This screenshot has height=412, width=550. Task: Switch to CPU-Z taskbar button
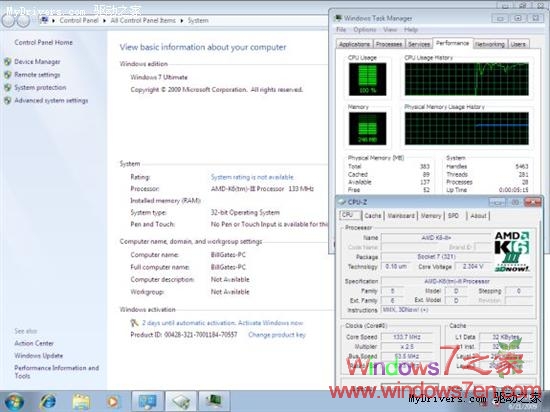181,401
